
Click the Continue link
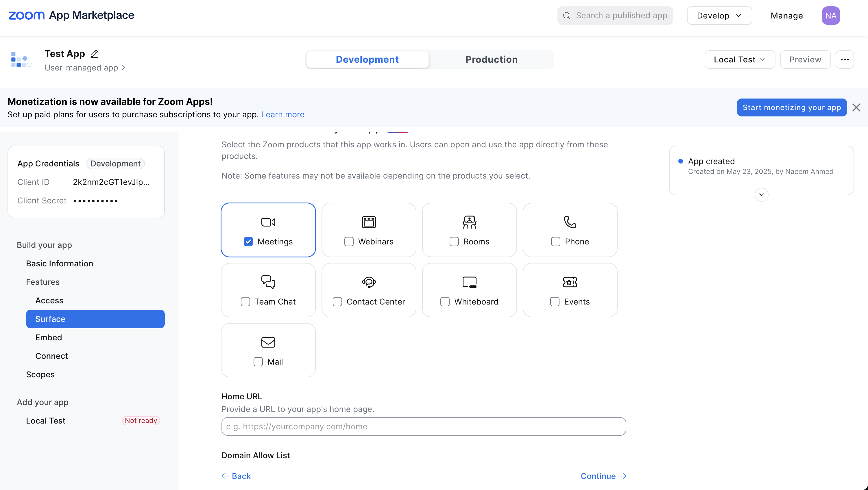pyautogui.click(x=603, y=476)
